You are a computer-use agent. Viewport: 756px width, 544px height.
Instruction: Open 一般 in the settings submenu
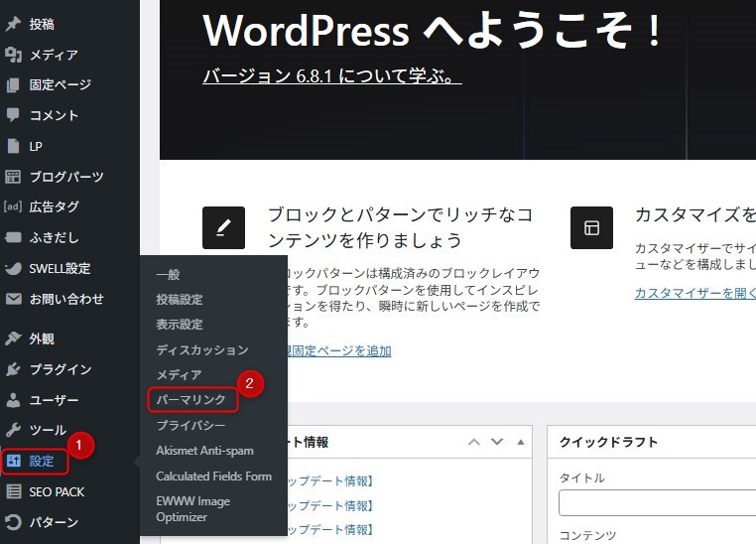(168, 275)
